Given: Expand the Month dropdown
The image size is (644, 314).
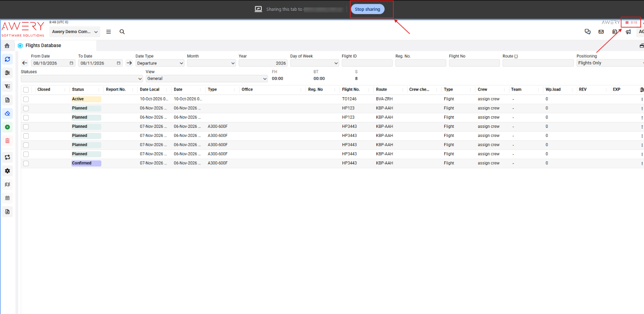Looking at the screenshot, I should (x=211, y=63).
